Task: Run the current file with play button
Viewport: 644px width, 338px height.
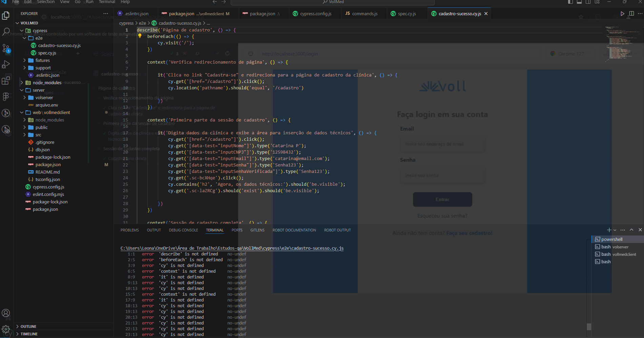Action: (622, 14)
